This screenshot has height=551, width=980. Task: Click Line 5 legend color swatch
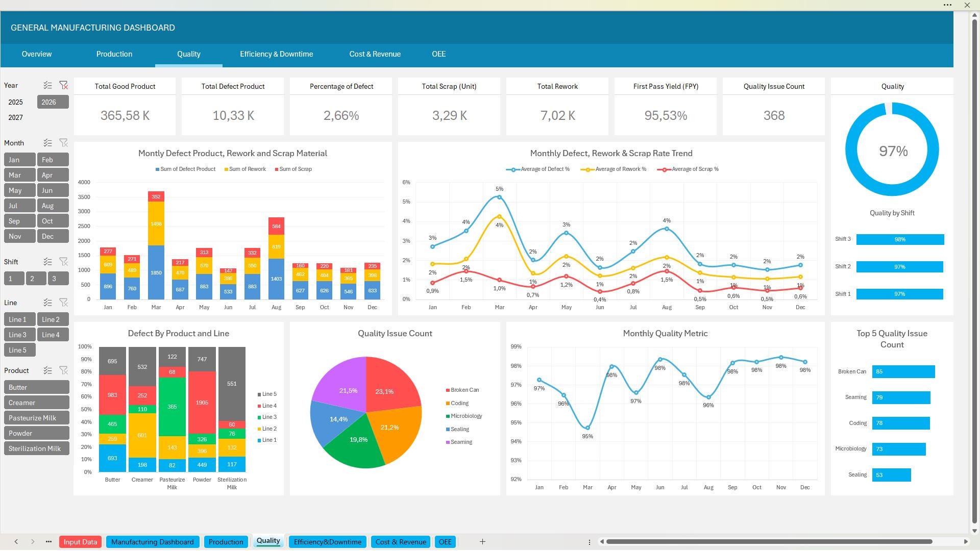(259, 394)
